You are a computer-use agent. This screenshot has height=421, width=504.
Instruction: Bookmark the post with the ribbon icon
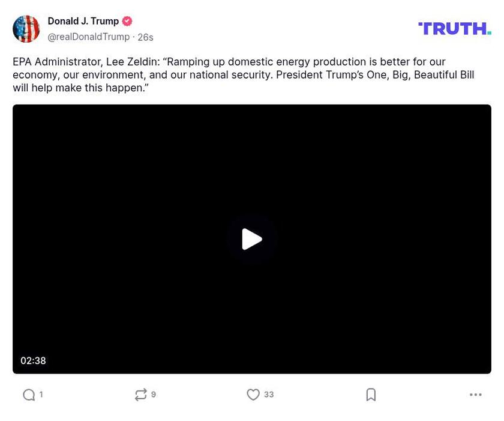(371, 395)
